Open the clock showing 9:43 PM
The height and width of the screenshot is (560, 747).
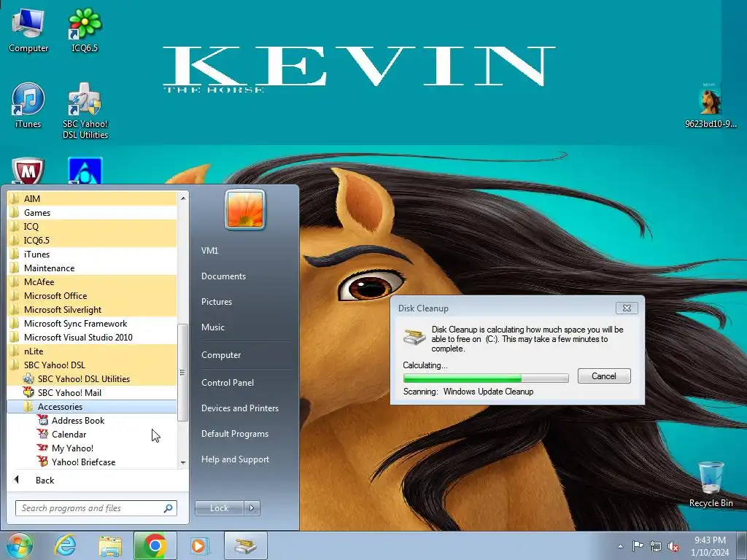[710, 546]
